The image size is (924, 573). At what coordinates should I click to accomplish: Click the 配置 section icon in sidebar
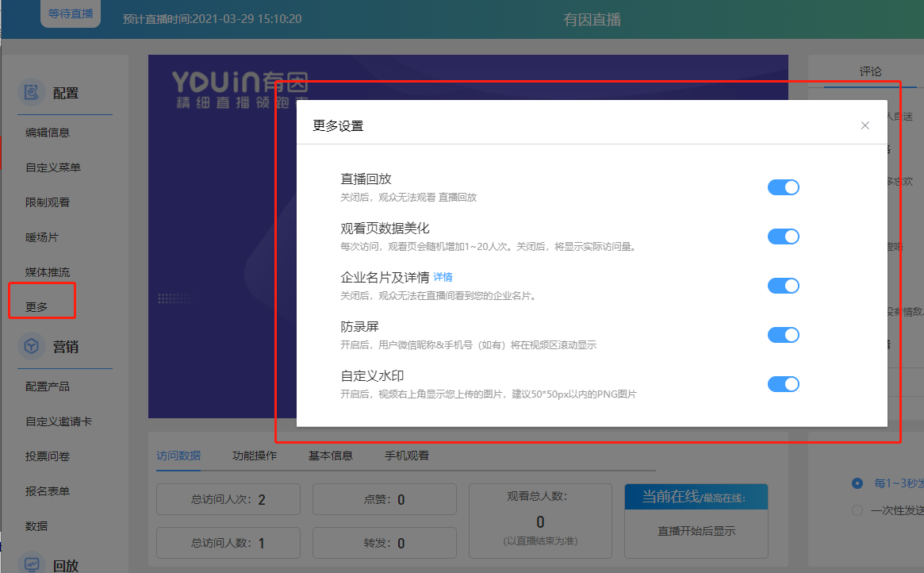click(31, 93)
